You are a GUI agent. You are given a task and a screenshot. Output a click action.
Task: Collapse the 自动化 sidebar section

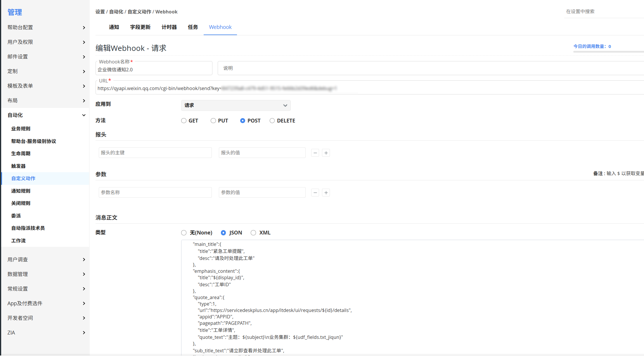pyautogui.click(x=84, y=115)
